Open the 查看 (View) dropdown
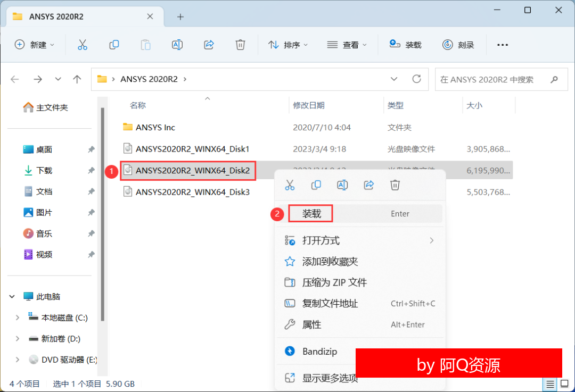 pos(347,45)
